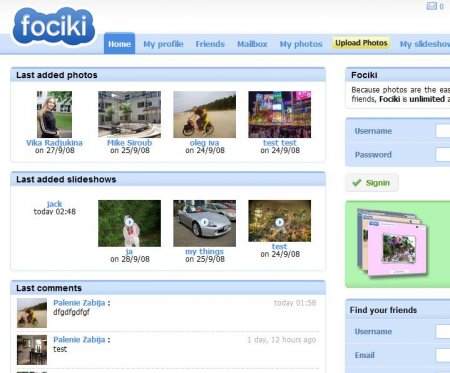Click the Fociki cloud logo
Image resolution: width=450 pixels, height=373 pixels.
tap(54, 27)
